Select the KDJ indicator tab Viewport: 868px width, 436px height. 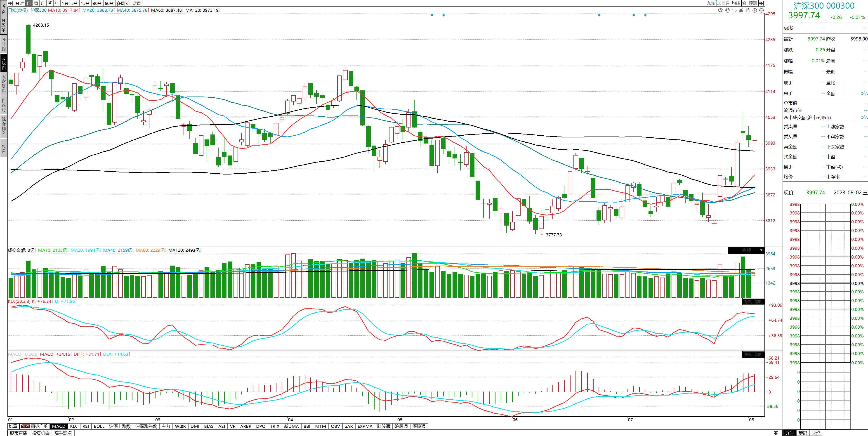(74, 426)
